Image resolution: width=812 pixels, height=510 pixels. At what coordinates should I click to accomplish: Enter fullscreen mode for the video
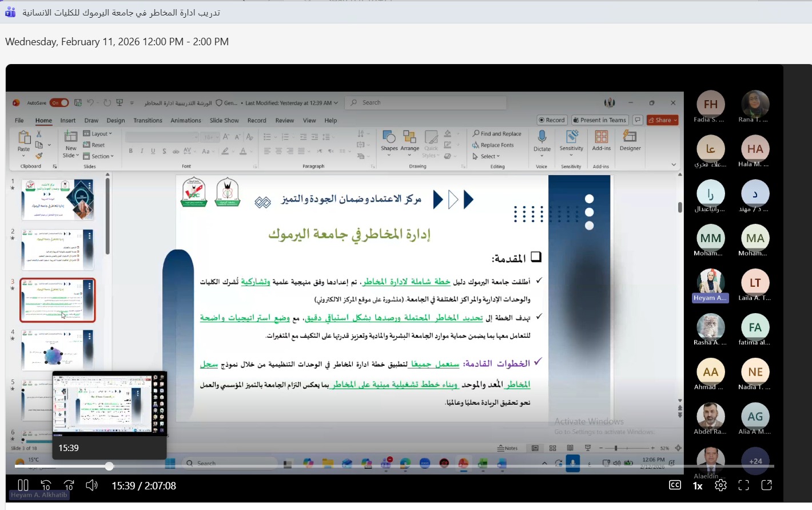coord(743,485)
